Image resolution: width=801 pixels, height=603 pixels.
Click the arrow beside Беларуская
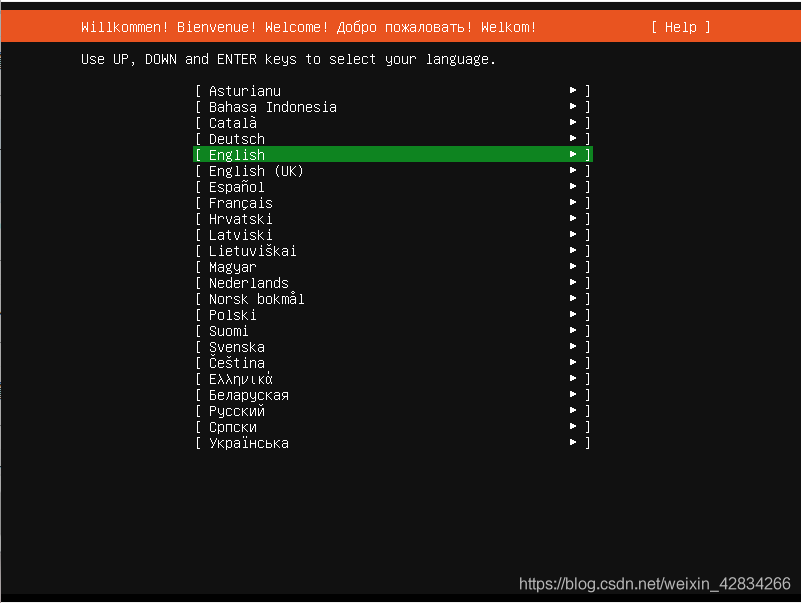pos(573,394)
